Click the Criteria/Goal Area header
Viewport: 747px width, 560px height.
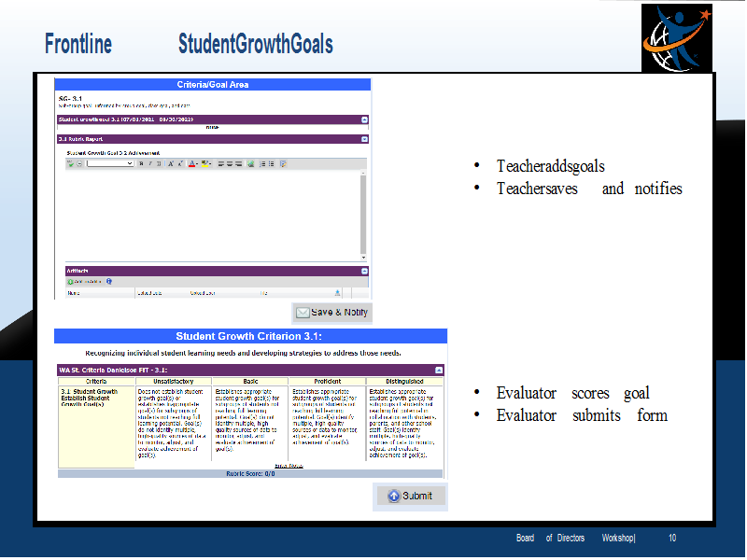(213, 85)
